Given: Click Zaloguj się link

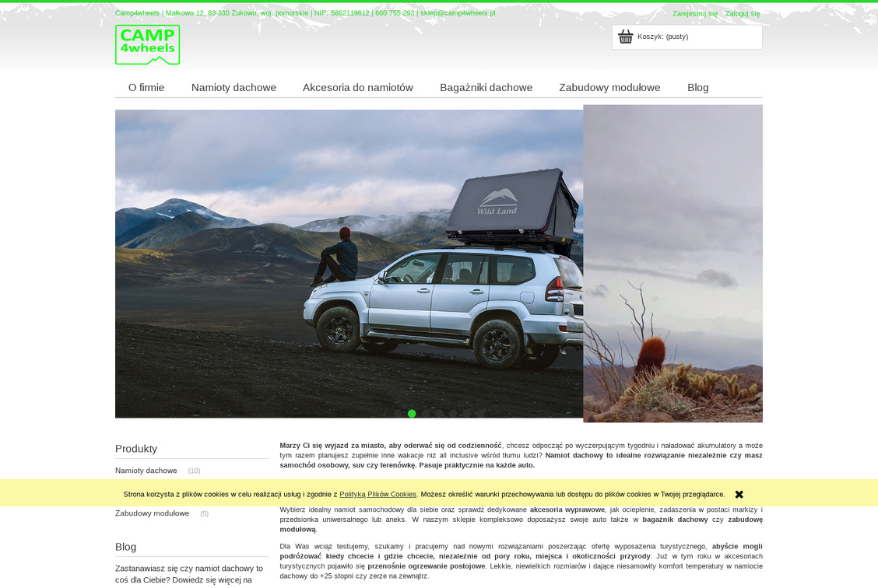Looking at the screenshot, I should [x=743, y=13].
